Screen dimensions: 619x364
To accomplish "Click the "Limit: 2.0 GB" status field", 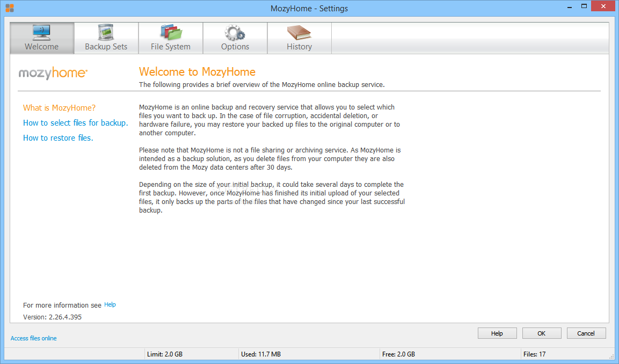I will click(x=164, y=354).
